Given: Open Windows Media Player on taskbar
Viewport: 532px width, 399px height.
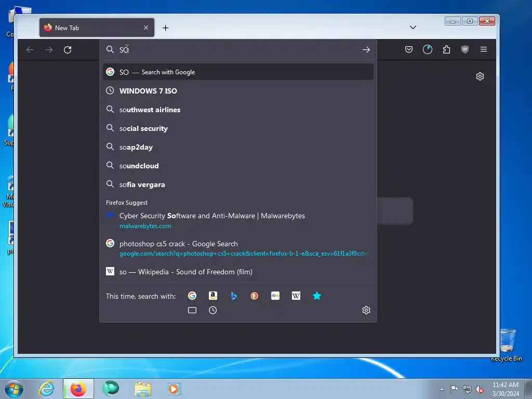Looking at the screenshot, I should tap(175, 389).
